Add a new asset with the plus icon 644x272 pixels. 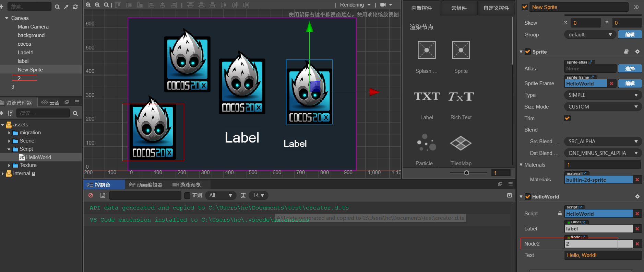click(1, 113)
